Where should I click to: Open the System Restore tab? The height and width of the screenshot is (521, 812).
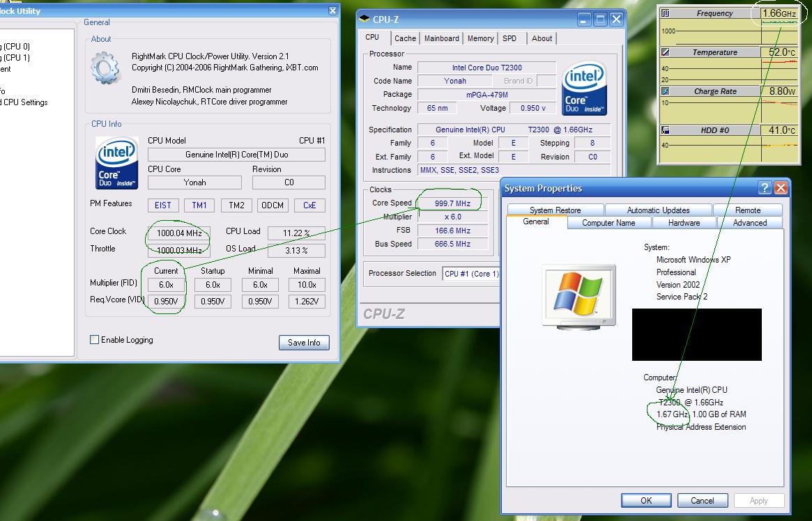tap(555, 210)
